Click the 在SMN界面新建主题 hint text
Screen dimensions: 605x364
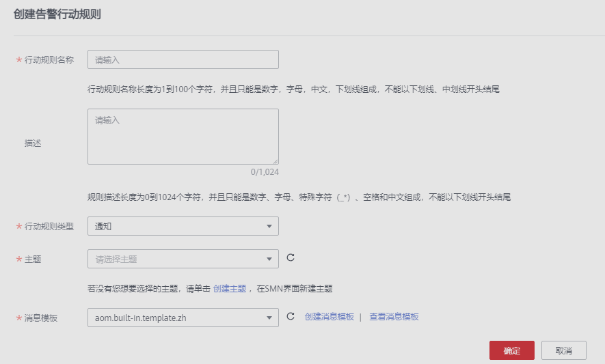point(295,288)
